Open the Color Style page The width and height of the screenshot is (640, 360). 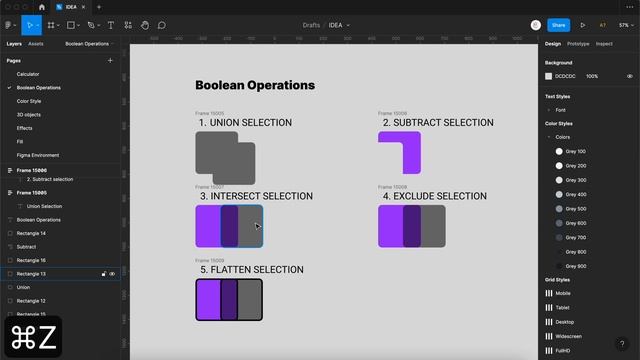click(x=29, y=101)
